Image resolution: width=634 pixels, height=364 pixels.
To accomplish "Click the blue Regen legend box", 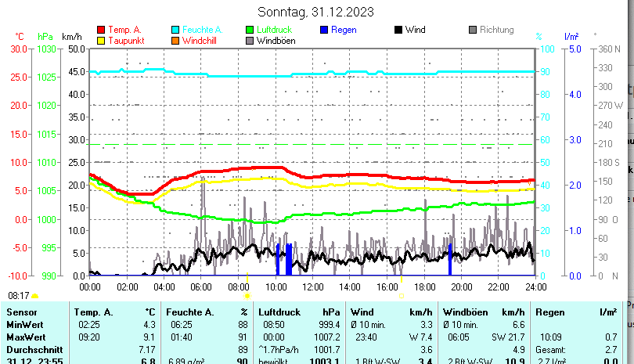I will click(x=324, y=31).
